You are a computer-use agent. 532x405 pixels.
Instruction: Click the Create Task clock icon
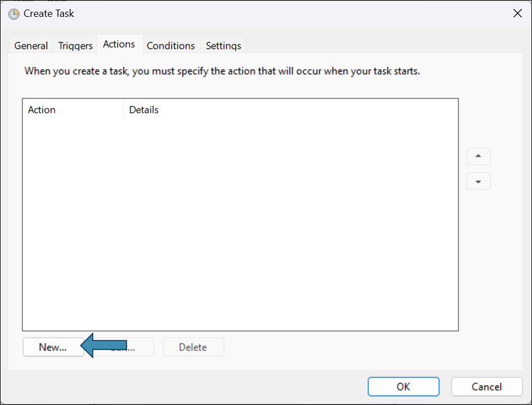pyautogui.click(x=13, y=13)
